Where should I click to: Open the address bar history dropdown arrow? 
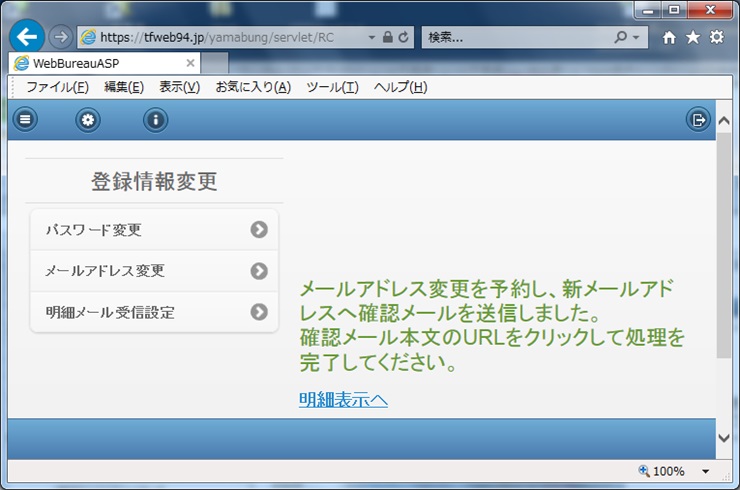371,37
